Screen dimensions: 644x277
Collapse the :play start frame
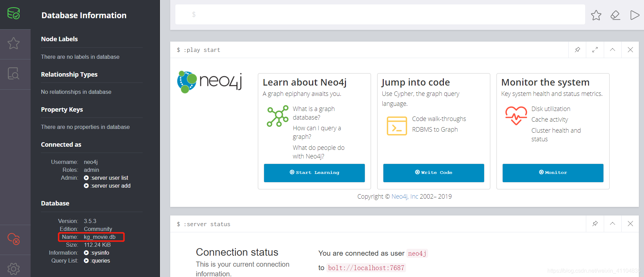613,50
